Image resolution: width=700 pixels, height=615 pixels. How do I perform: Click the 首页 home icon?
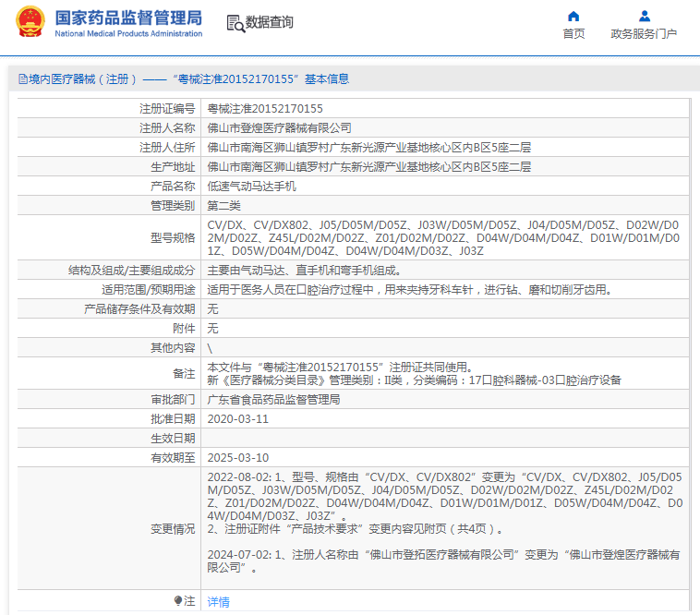pyautogui.click(x=573, y=17)
